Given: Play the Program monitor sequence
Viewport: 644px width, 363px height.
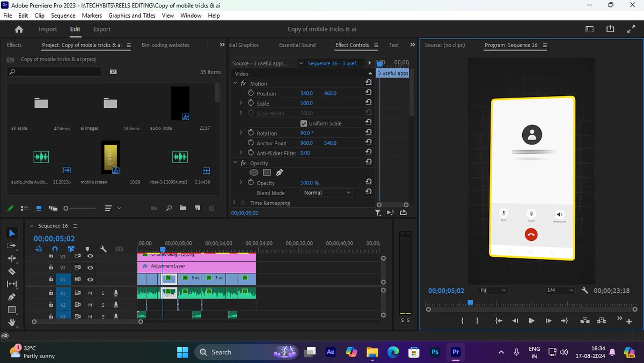Looking at the screenshot, I should click(531, 321).
